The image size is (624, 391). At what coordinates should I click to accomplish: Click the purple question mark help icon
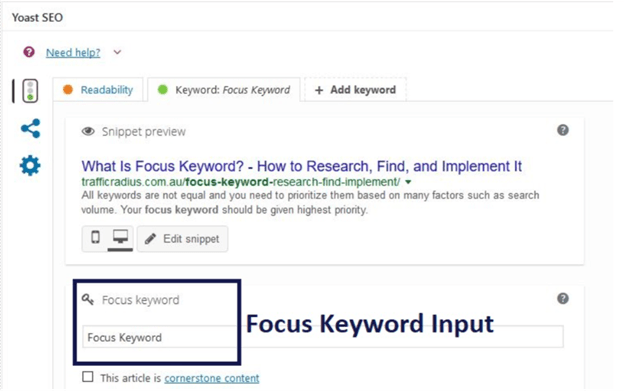(29, 52)
